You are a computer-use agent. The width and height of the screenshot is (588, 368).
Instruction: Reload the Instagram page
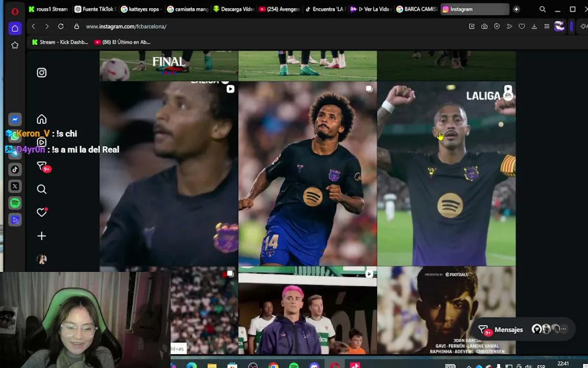61,26
